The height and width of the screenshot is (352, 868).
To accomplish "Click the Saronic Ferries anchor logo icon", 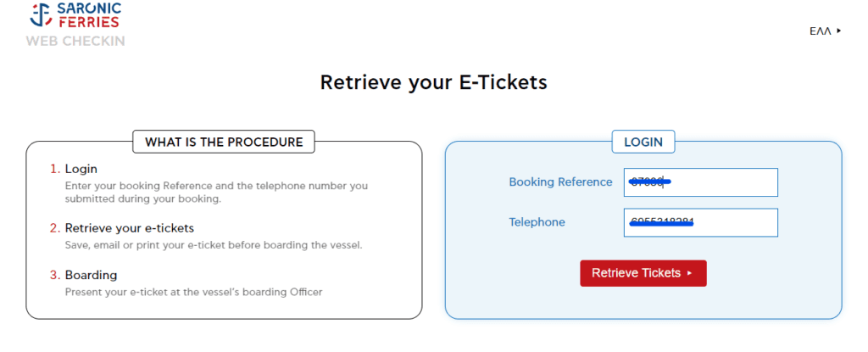I will click(41, 15).
